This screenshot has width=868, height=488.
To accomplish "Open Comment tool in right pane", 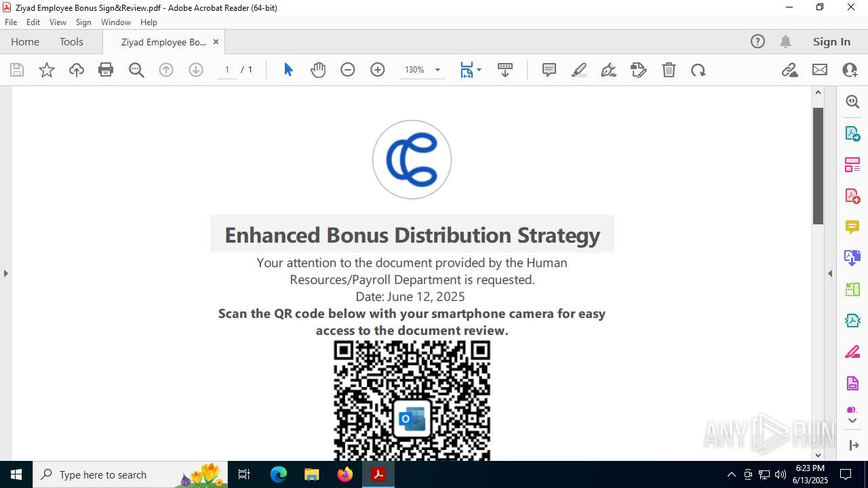I will pyautogui.click(x=852, y=227).
